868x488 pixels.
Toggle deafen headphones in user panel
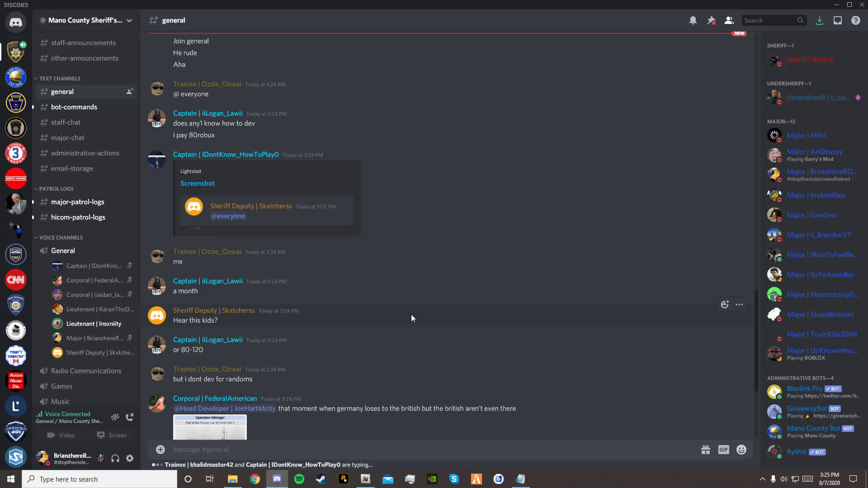coord(115,458)
